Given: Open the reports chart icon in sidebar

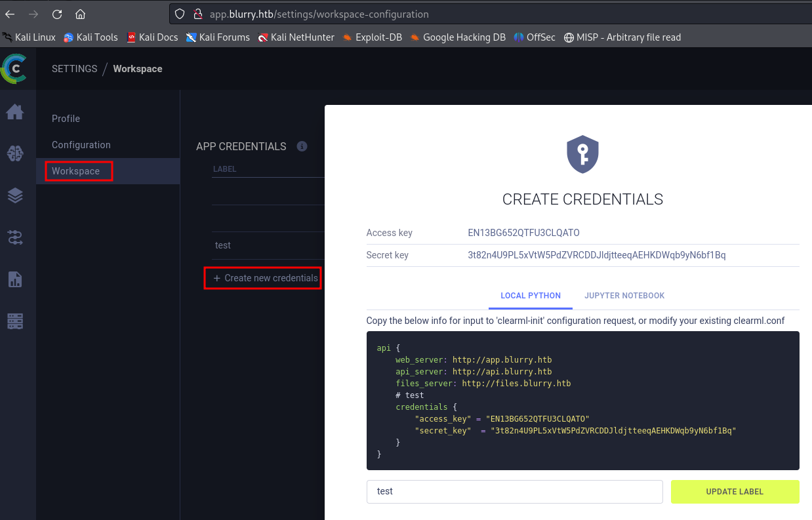Looking at the screenshot, I should coord(14,279).
